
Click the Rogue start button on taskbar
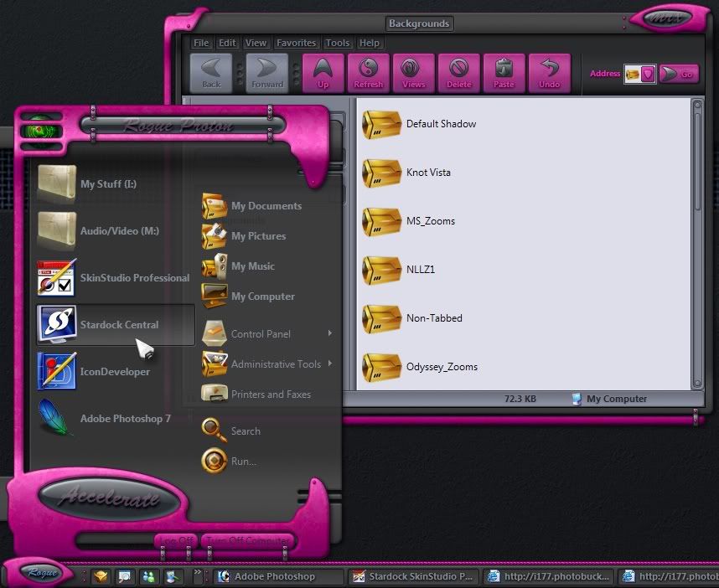[x=41, y=573]
